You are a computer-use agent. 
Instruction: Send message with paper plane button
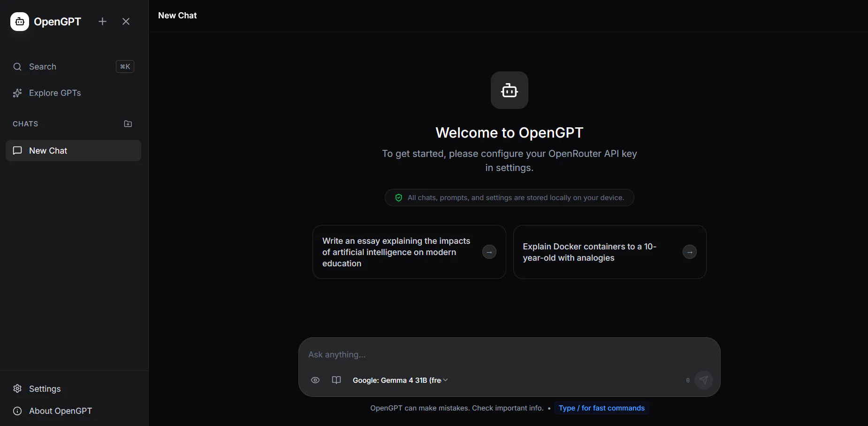704,380
